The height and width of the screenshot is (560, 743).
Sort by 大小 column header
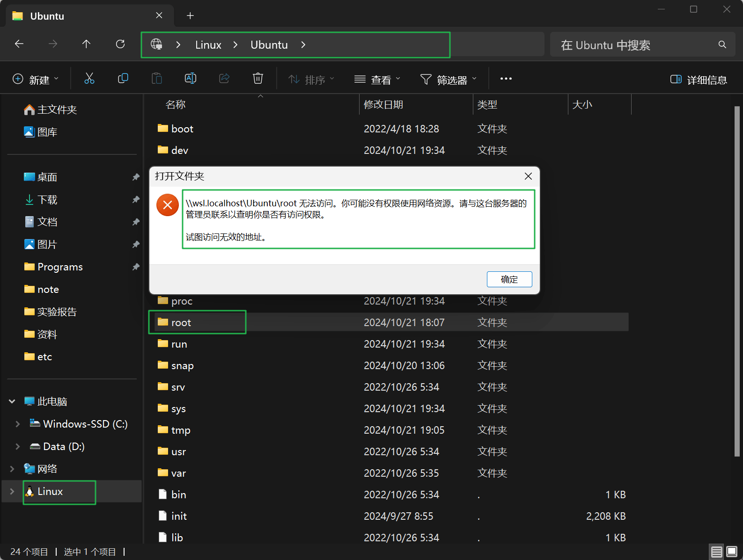click(x=582, y=104)
